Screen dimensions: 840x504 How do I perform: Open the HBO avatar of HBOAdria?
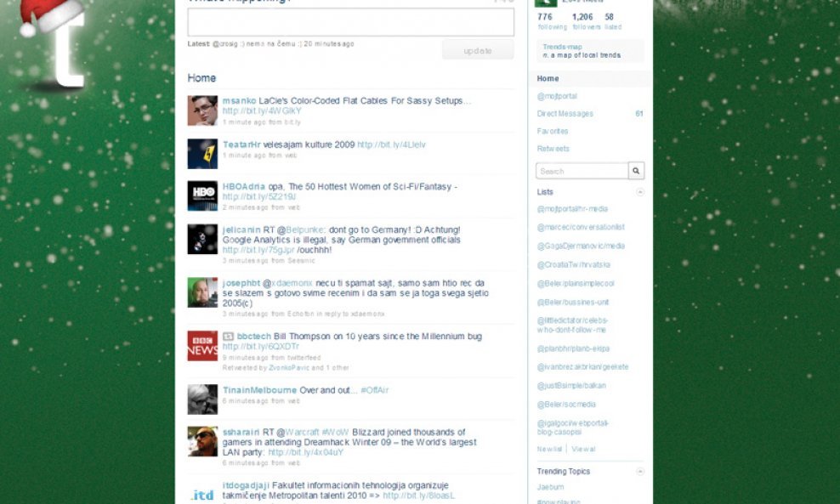click(202, 196)
